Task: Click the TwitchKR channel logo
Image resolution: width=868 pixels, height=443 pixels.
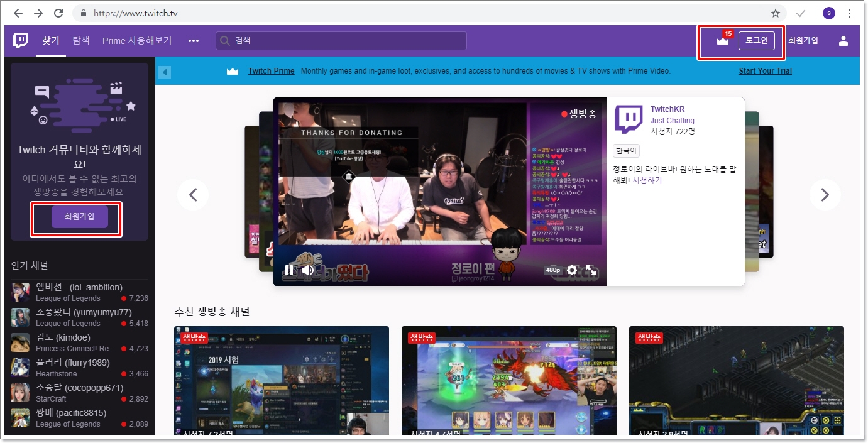Action: tap(629, 120)
